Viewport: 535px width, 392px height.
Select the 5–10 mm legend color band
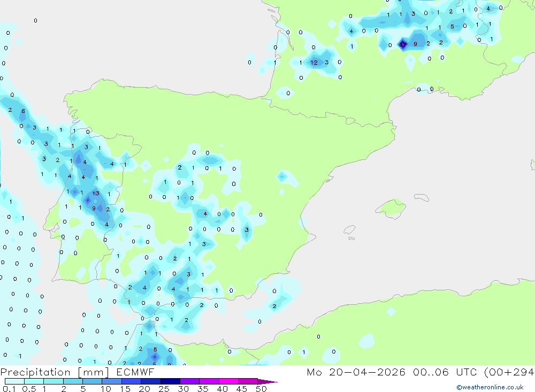click(x=93, y=381)
